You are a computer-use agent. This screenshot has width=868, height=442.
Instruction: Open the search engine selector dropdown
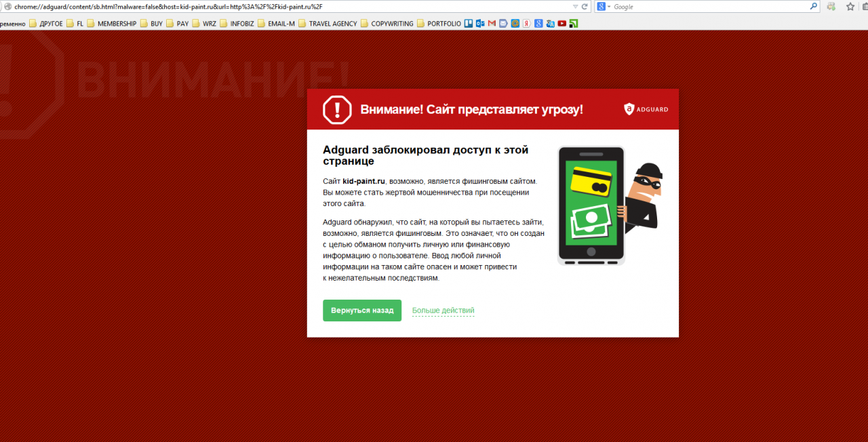604,7
